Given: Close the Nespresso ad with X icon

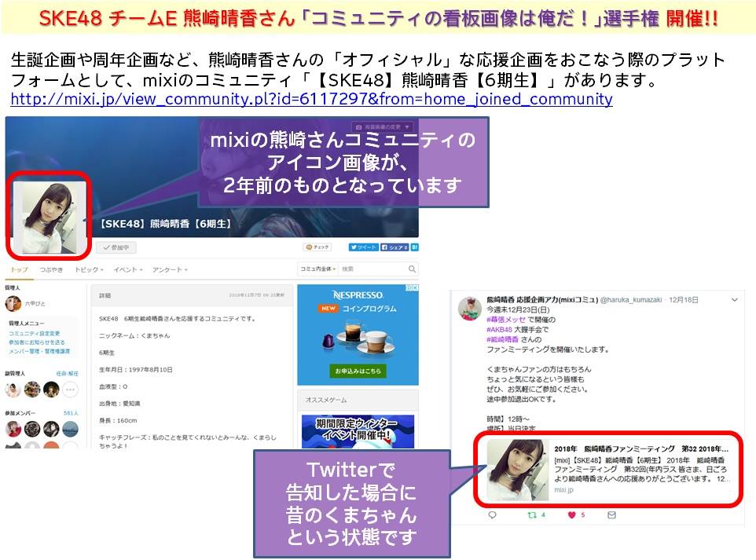Looking at the screenshot, I should pyautogui.click(x=415, y=287).
